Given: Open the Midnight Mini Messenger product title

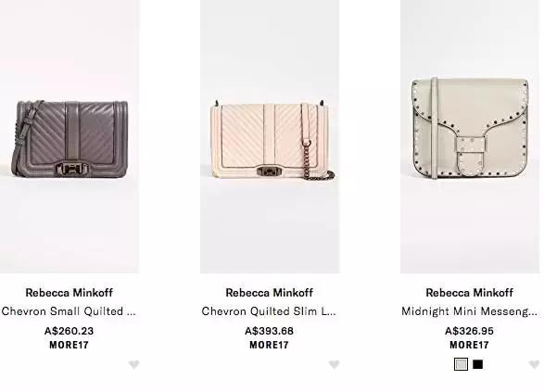Looking at the screenshot, I should click(x=470, y=311).
